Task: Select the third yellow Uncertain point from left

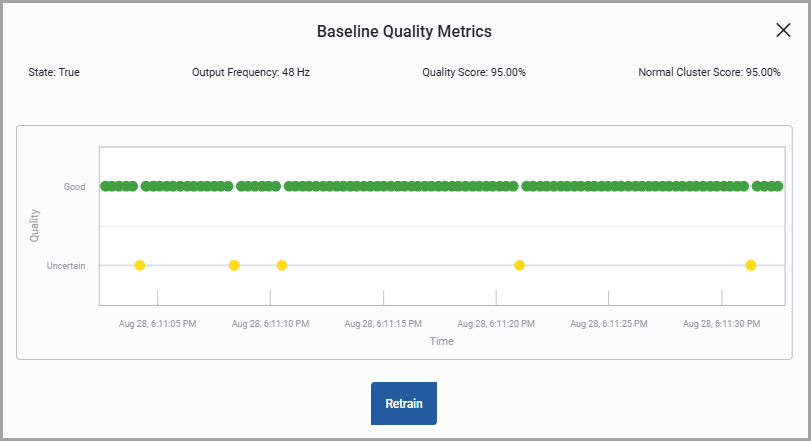Action: (x=282, y=265)
